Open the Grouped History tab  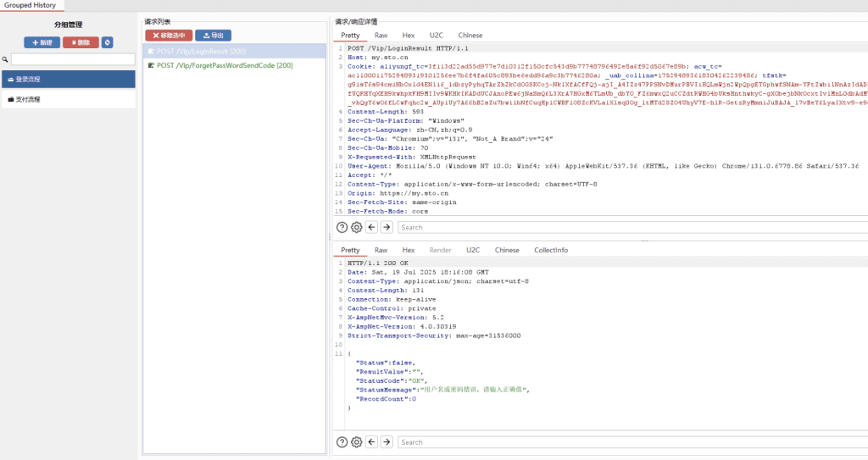tap(31, 5)
